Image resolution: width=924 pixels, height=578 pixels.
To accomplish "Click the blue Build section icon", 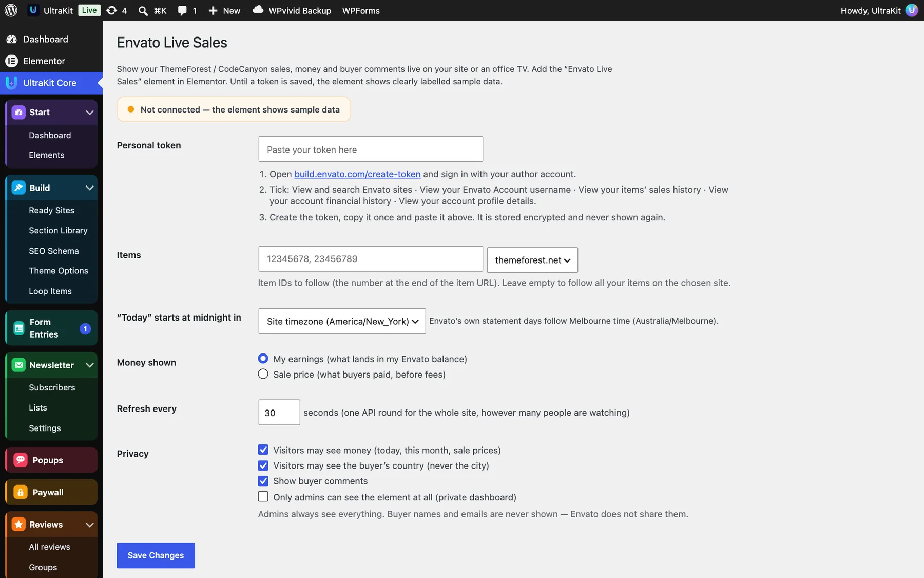I will [x=18, y=188].
